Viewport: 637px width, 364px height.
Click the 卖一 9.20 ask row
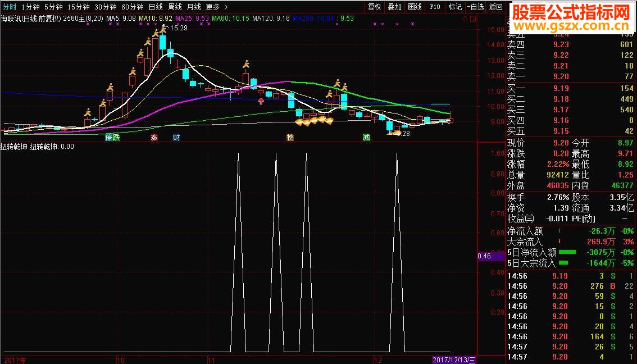click(x=570, y=76)
